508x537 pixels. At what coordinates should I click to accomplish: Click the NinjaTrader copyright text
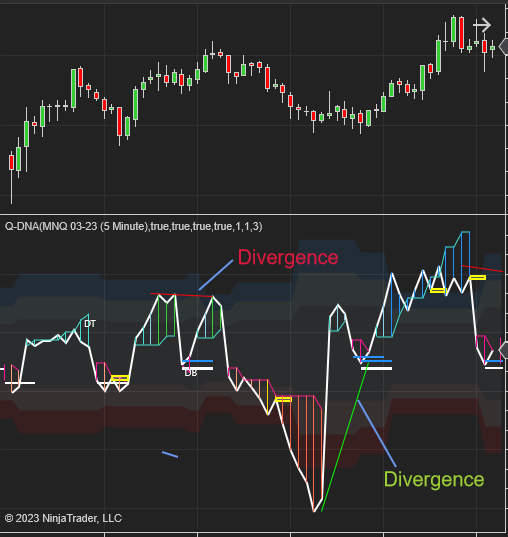[x=63, y=518]
